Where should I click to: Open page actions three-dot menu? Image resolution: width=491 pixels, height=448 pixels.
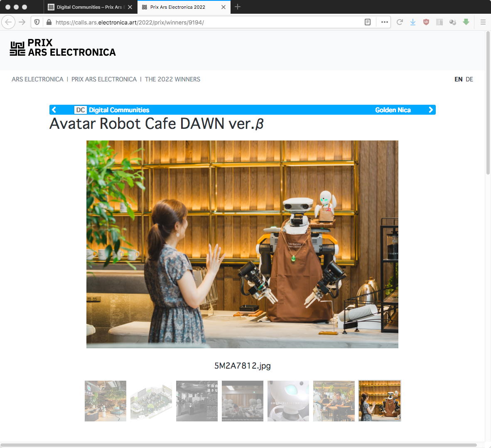coord(385,22)
